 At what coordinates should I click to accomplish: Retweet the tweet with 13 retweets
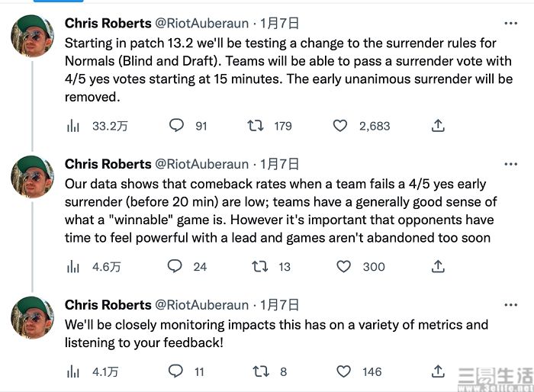coord(259,266)
